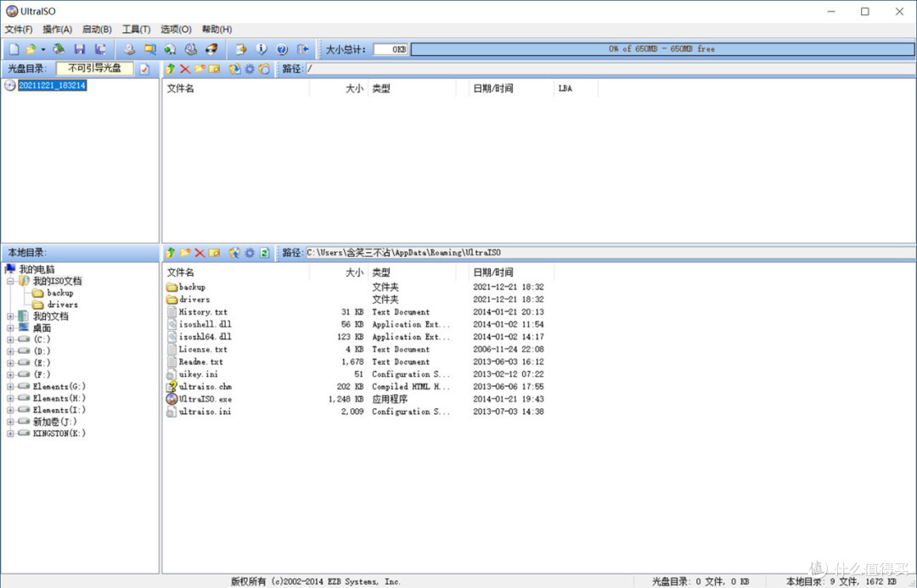
Task: Click the boot image properties icon beside 不可引导光盘
Action: [144, 69]
